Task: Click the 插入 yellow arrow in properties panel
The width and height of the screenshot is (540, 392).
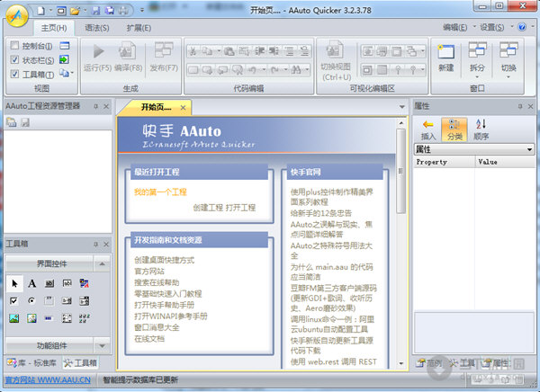Action: coord(428,129)
